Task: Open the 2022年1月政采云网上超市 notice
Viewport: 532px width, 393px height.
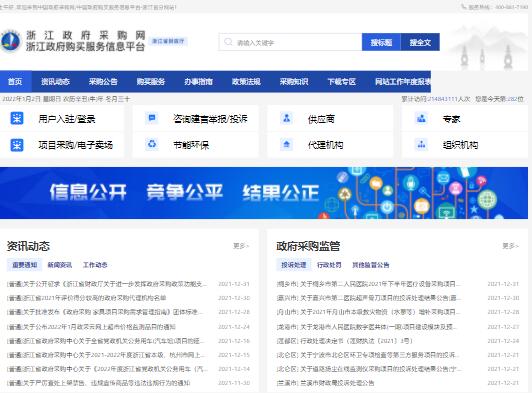Action: click(91, 327)
